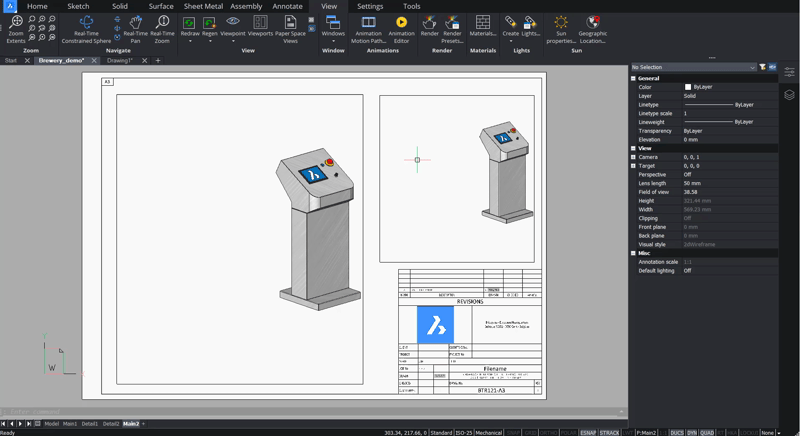Expand the Camera property row
Screen dimensions: 800x436
pos(633,157)
